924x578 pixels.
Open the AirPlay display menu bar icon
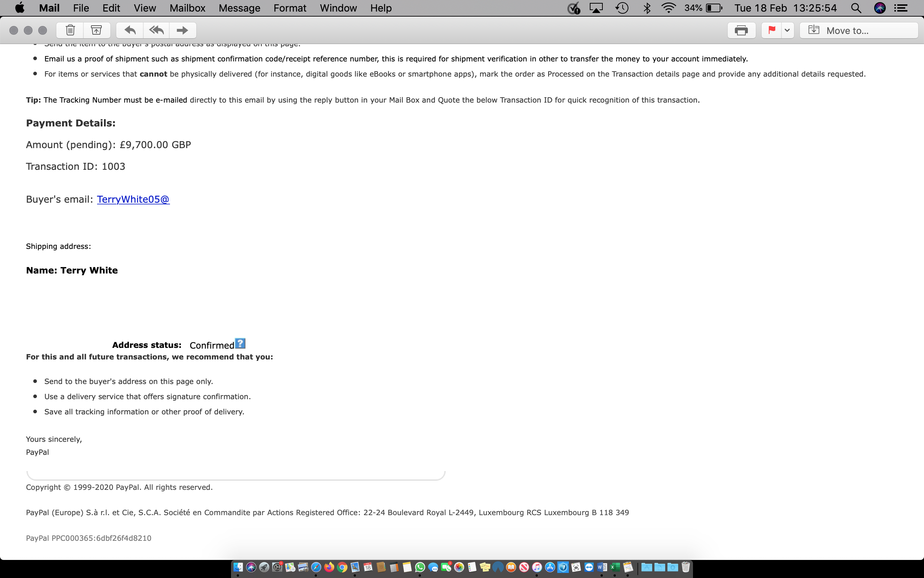pyautogui.click(x=596, y=8)
